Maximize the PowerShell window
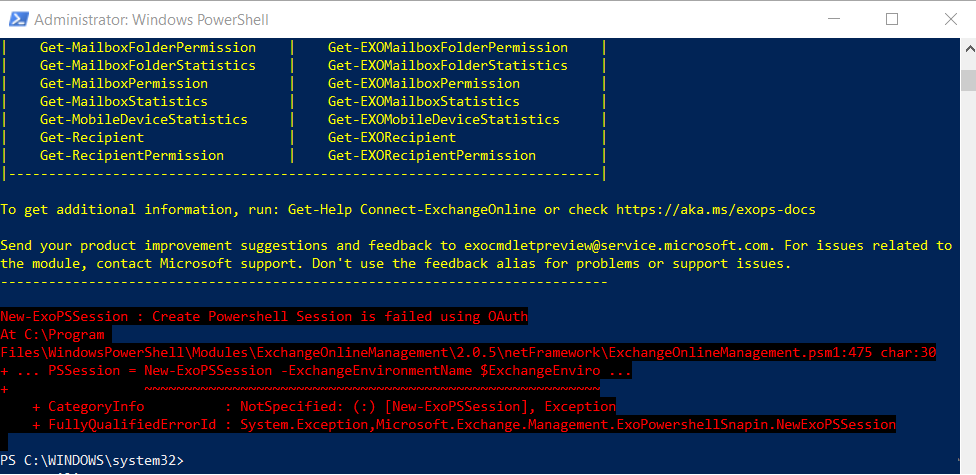Image resolution: width=976 pixels, height=475 pixels. 892,19
